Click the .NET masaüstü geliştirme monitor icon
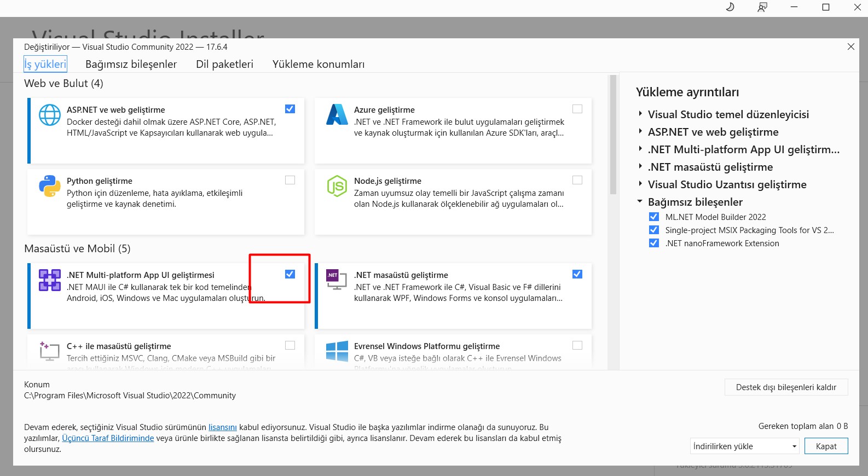The image size is (868, 476). pyautogui.click(x=337, y=279)
